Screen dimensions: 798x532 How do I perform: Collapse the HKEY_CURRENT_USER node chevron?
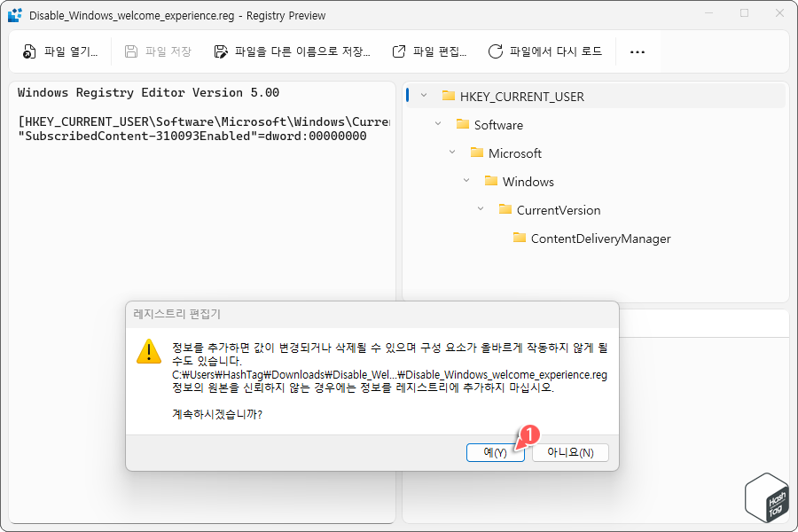pos(424,96)
